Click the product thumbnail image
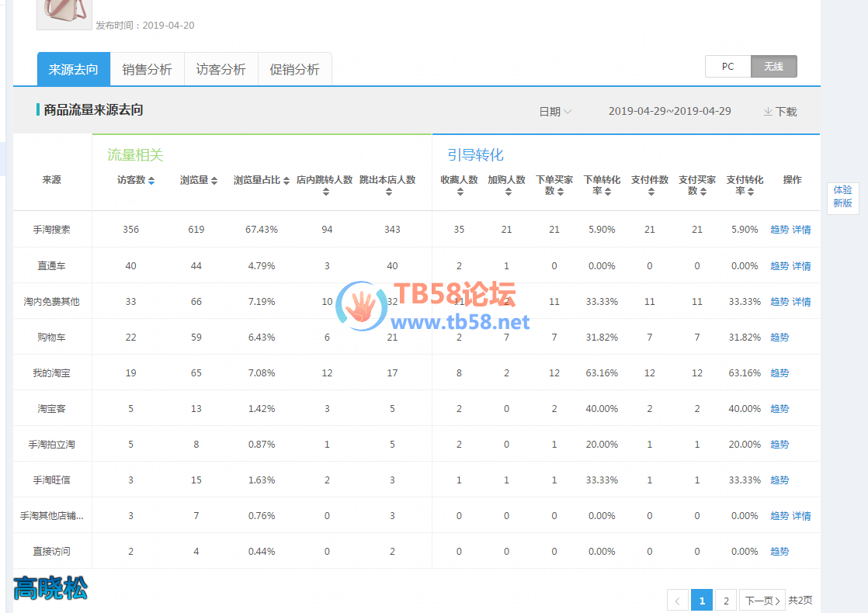This screenshot has width=868, height=613. click(64, 12)
